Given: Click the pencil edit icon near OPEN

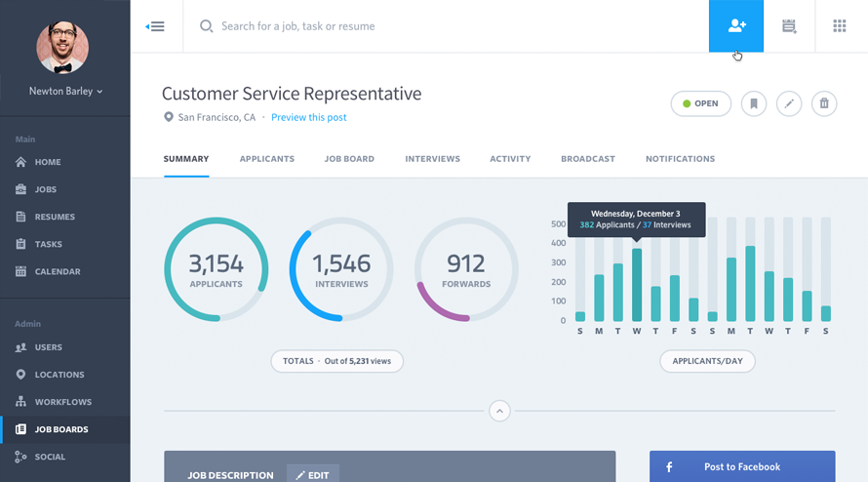Looking at the screenshot, I should [789, 103].
